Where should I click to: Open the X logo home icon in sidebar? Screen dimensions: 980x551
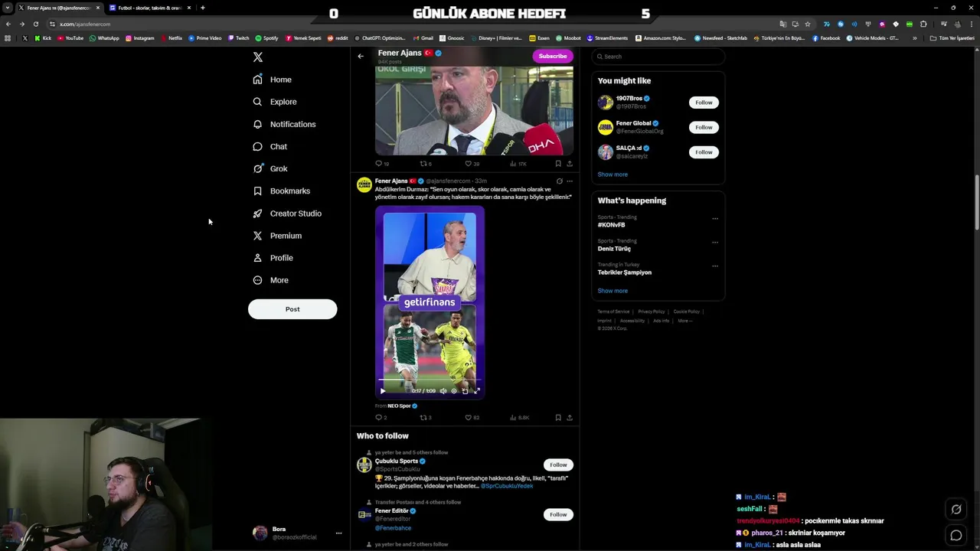[x=258, y=57]
